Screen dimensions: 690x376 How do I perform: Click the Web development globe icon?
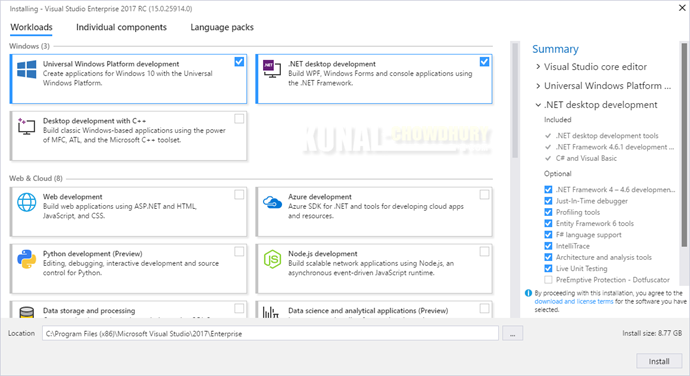pos(26,203)
